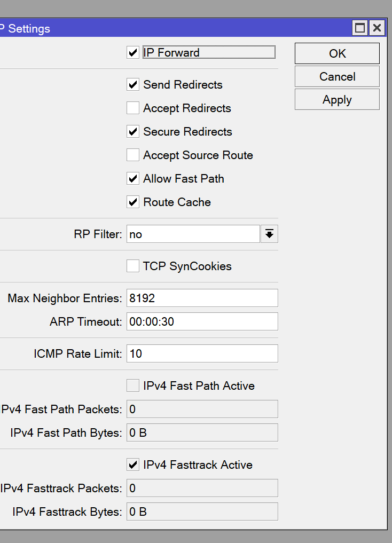The width and height of the screenshot is (392, 543).
Task: Disable IPv4 Fasttrack Active
Action: point(133,465)
